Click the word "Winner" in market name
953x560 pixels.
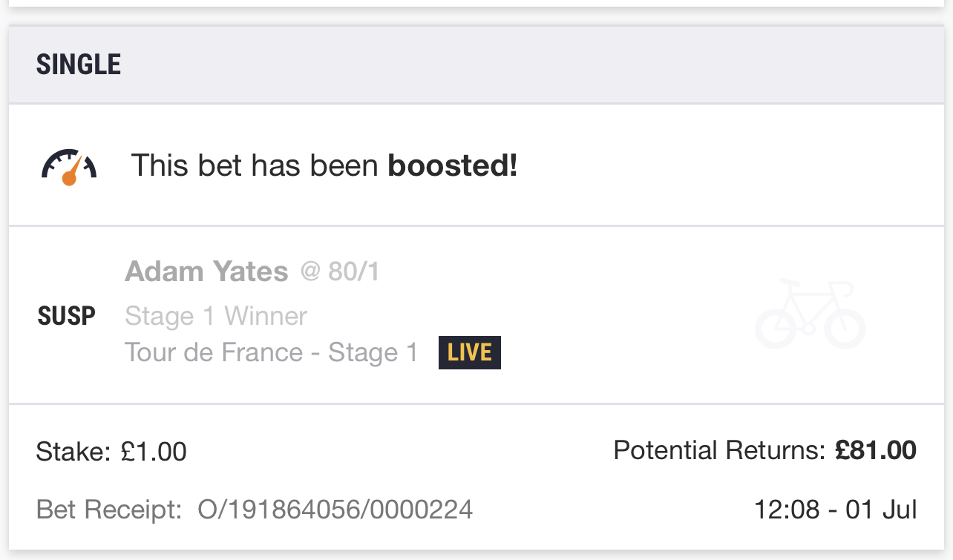266,317
